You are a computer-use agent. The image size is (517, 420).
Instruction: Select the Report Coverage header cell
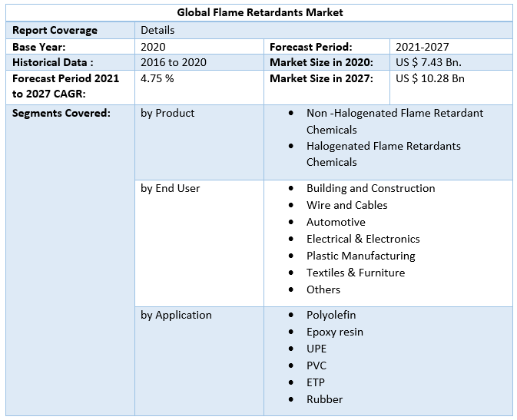point(55,30)
